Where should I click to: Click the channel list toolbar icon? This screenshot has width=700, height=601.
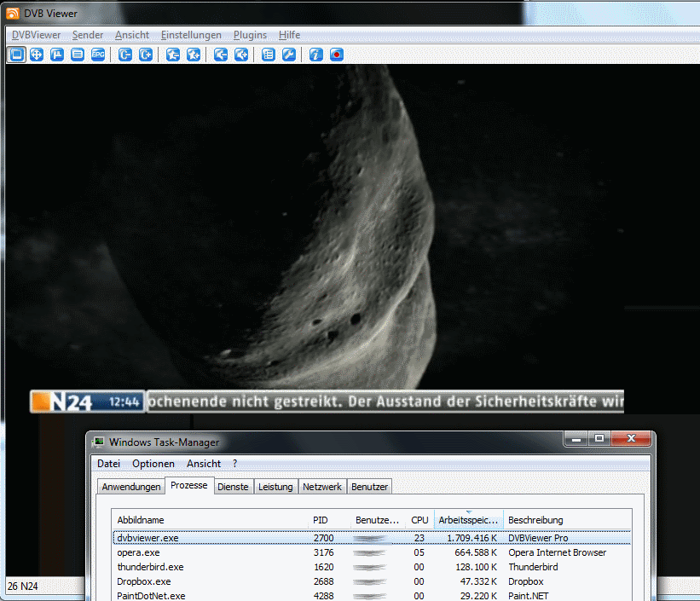tap(269, 55)
